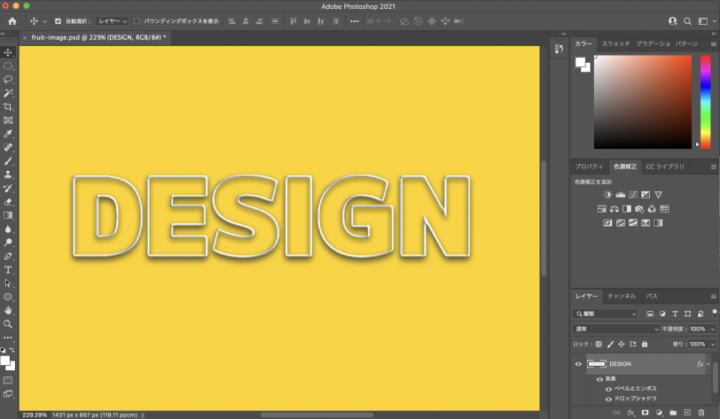The width and height of the screenshot is (720, 419).
Task: Switch to the プロパティ tab
Action: pos(589,166)
